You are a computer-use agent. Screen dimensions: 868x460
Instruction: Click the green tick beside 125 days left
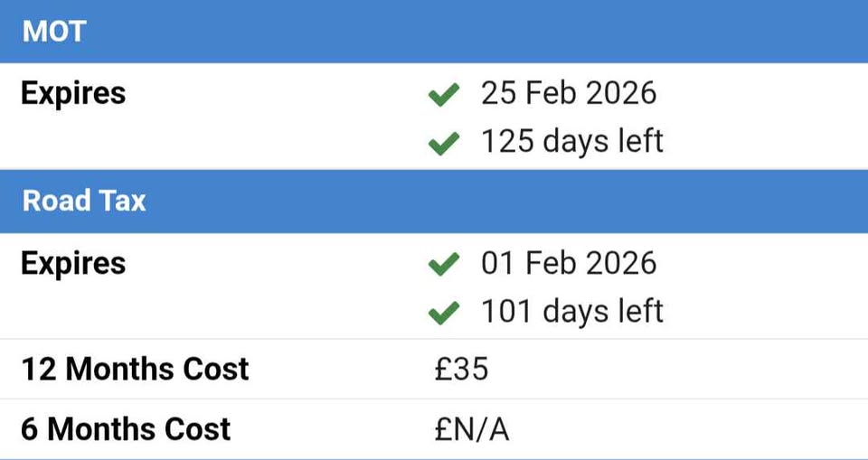443,142
